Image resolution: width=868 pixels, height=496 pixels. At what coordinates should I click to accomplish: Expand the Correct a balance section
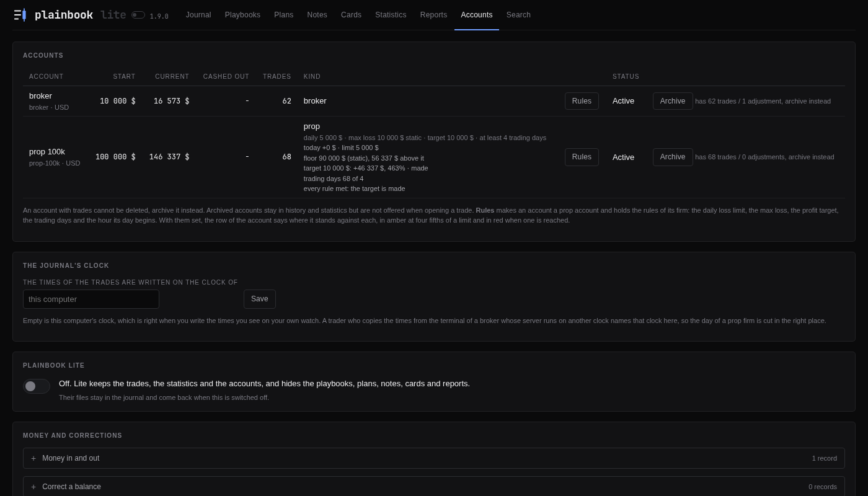click(434, 487)
